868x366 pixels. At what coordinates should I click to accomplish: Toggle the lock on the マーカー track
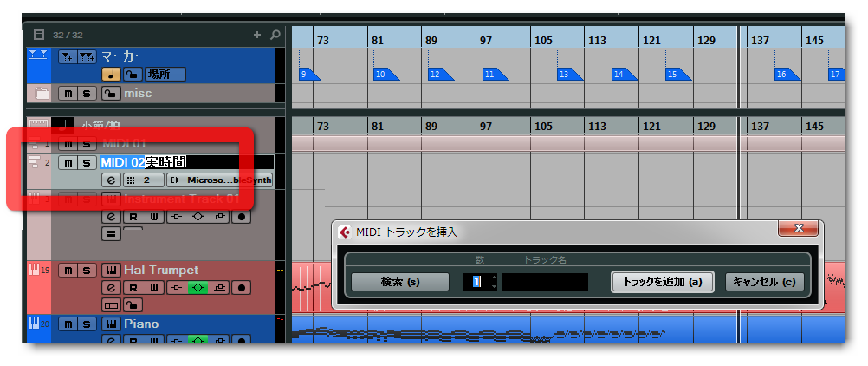pos(132,75)
